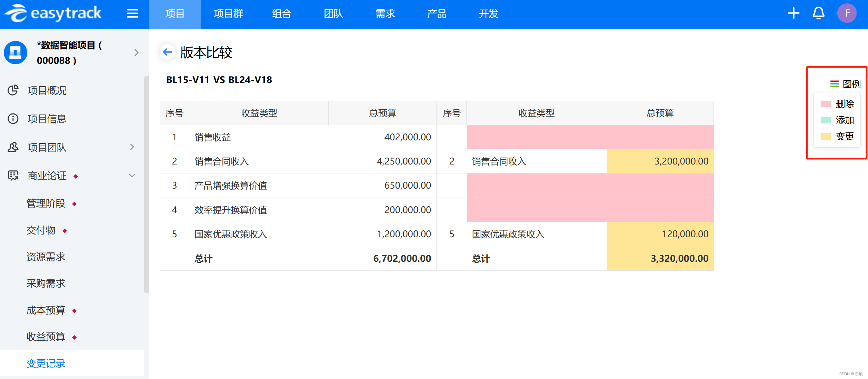Open the 产品 tab
This screenshot has width=868, height=379.
(437, 14)
